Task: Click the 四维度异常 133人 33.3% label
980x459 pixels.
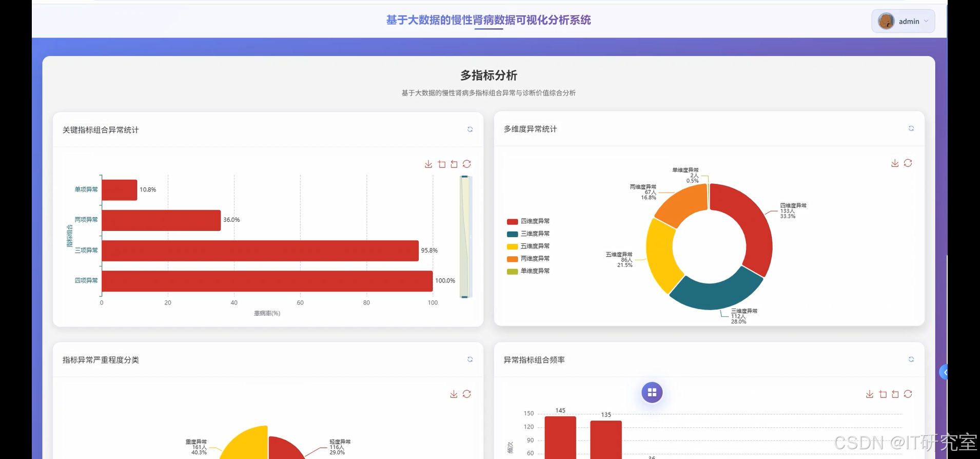Action: tap(793, 211)
